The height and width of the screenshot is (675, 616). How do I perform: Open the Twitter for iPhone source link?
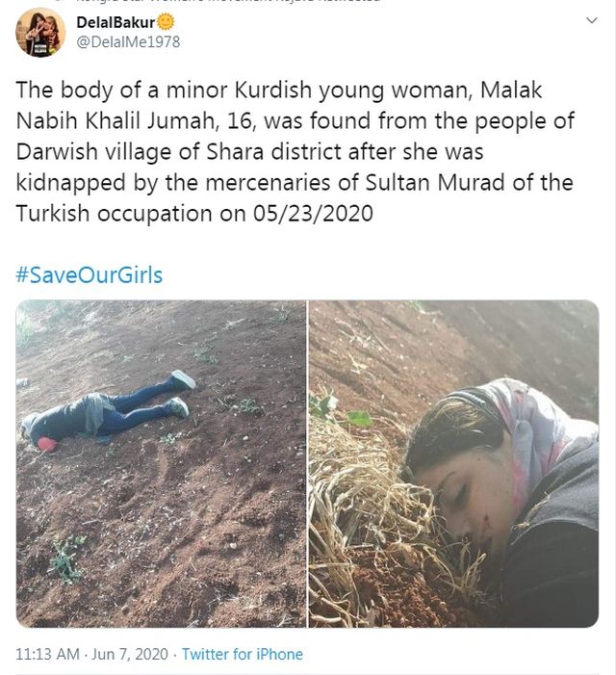243,654
